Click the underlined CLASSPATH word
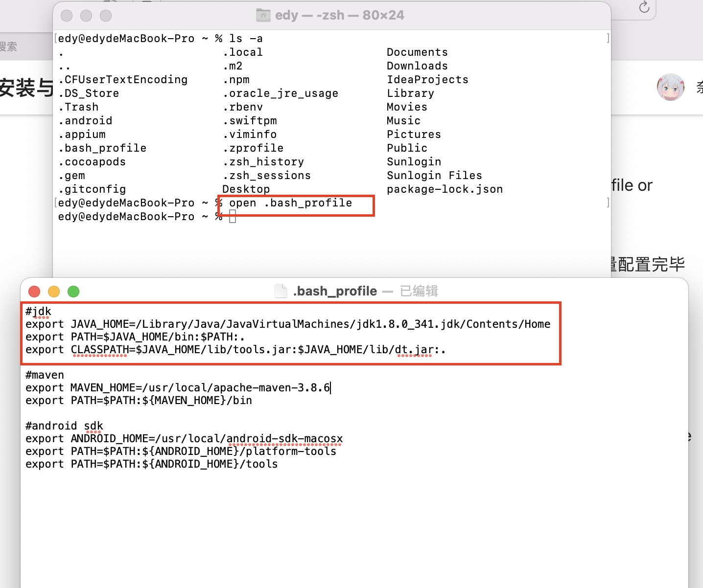 [x=99, y=350]
